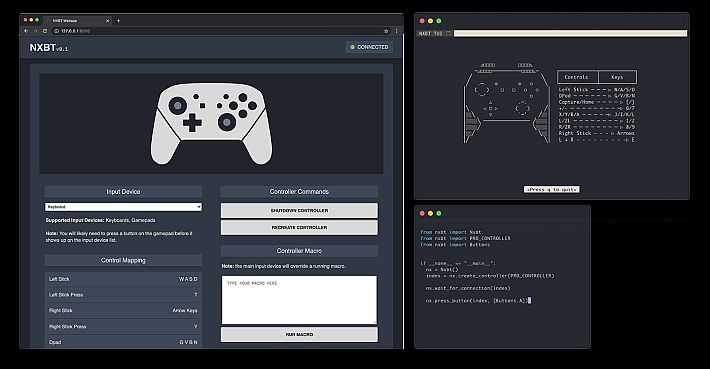Go forward using the browser forward arrow
Image resolution: width=710 pixels, height=369 pixels.
(35, 31)
